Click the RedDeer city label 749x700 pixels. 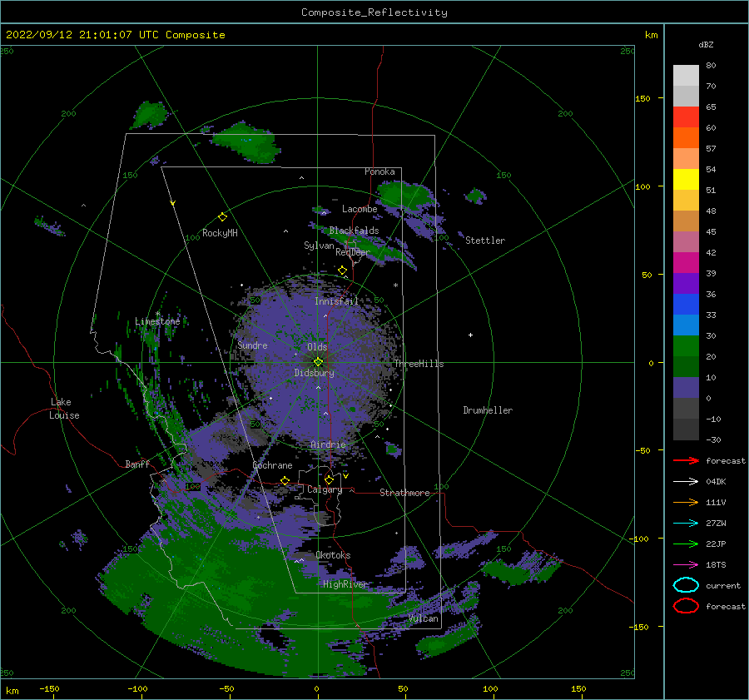pos(353,252)
